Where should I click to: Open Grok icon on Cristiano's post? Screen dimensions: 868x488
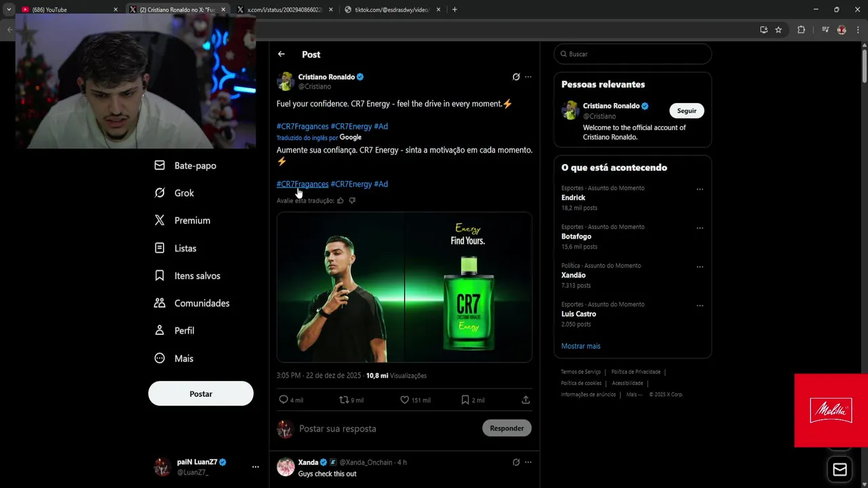pyautogui.click(x=516, y=77)
